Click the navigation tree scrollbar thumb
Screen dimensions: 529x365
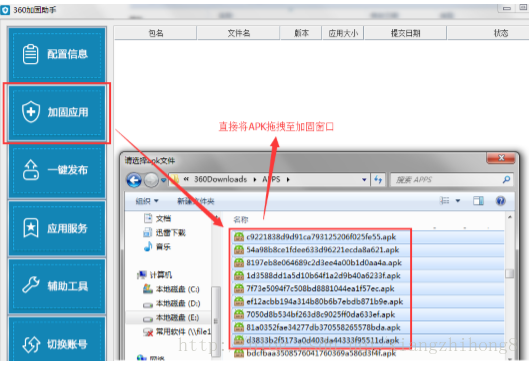(x=216, y=321)
